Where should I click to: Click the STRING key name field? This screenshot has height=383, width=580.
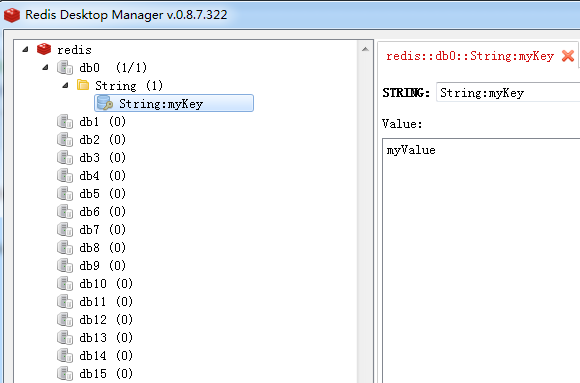pos(508,93)
